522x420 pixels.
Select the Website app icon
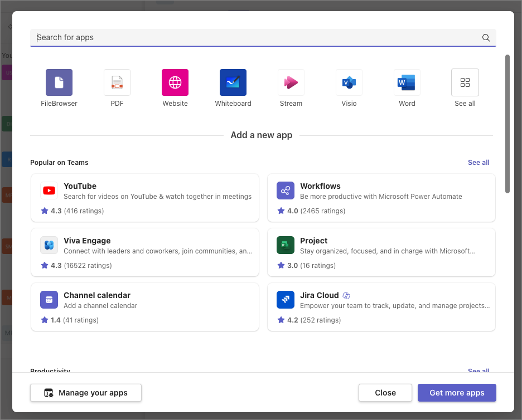pos(175,82)
